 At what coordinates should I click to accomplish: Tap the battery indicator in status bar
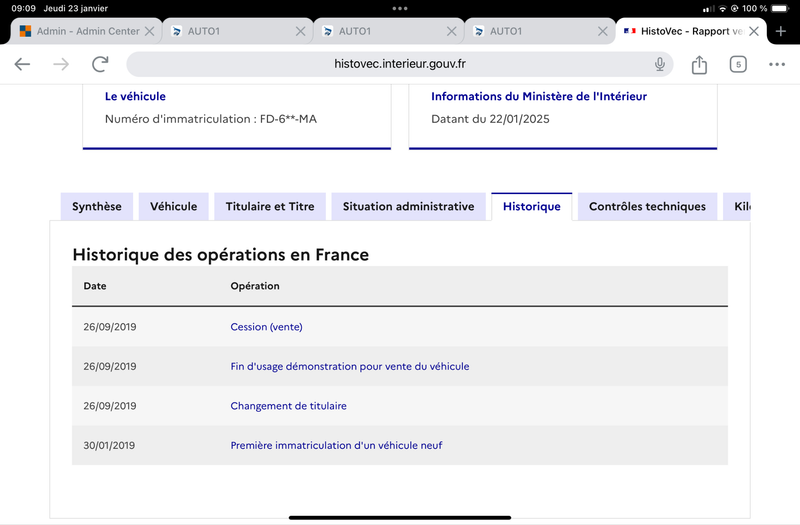click(780, 8)
